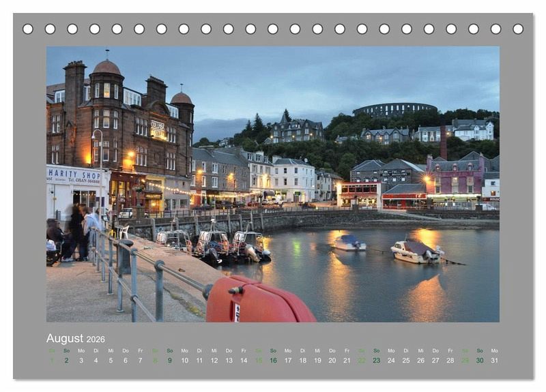Select Sunday date 23
Viewport: 546px width, 392px height.
click(x=377, y=361)
